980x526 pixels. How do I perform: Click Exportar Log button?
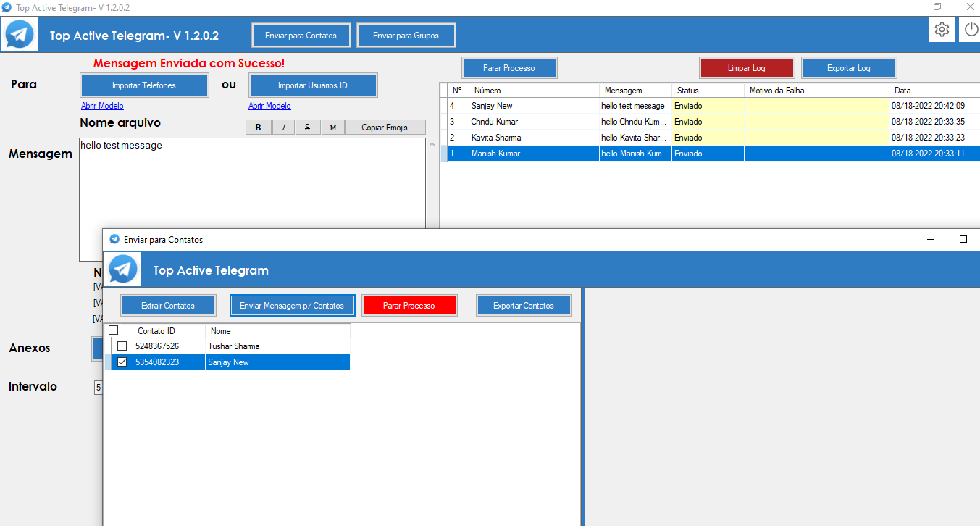click(x=849, y=68)
